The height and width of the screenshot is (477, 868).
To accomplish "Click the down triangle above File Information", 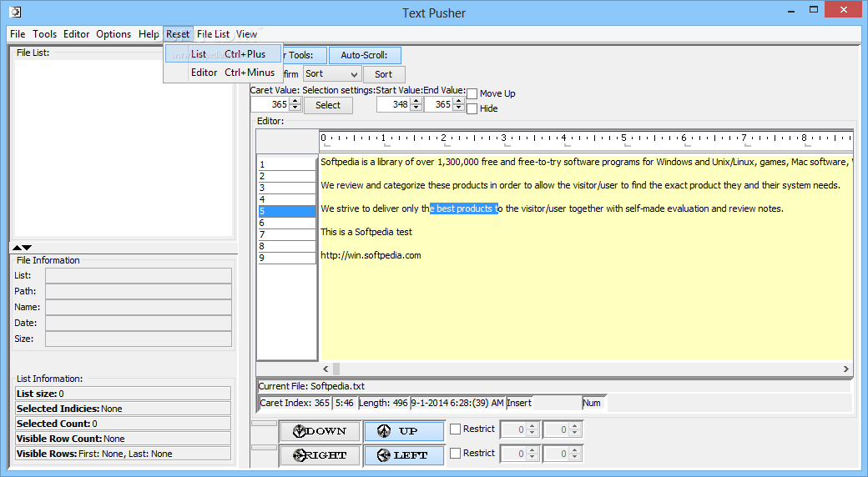I will tap(27, 248).
